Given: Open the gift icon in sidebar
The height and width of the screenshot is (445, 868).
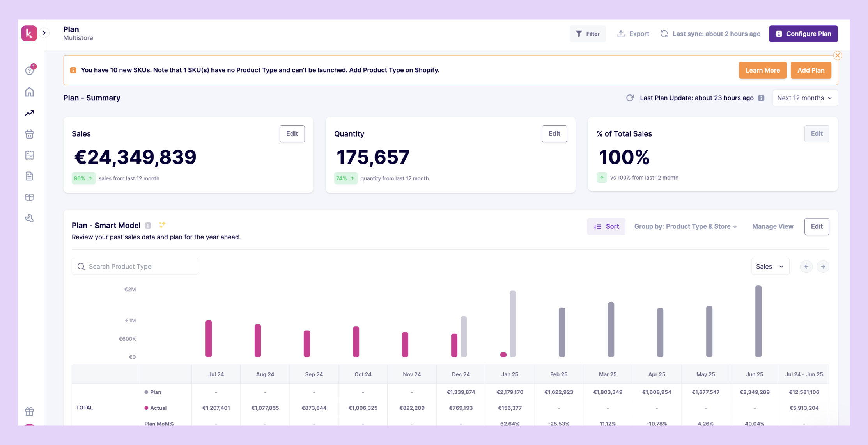Looking at the screenshot, I should (30, 411).
